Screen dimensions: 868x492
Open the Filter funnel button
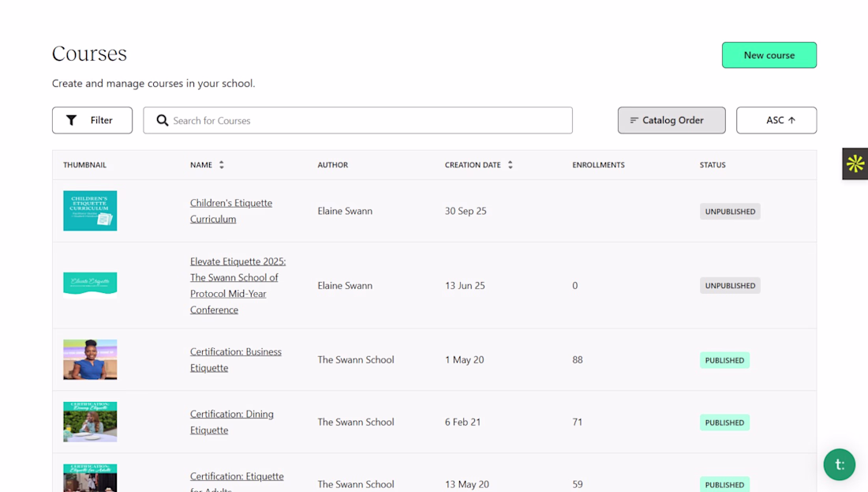tap(92, 120)
